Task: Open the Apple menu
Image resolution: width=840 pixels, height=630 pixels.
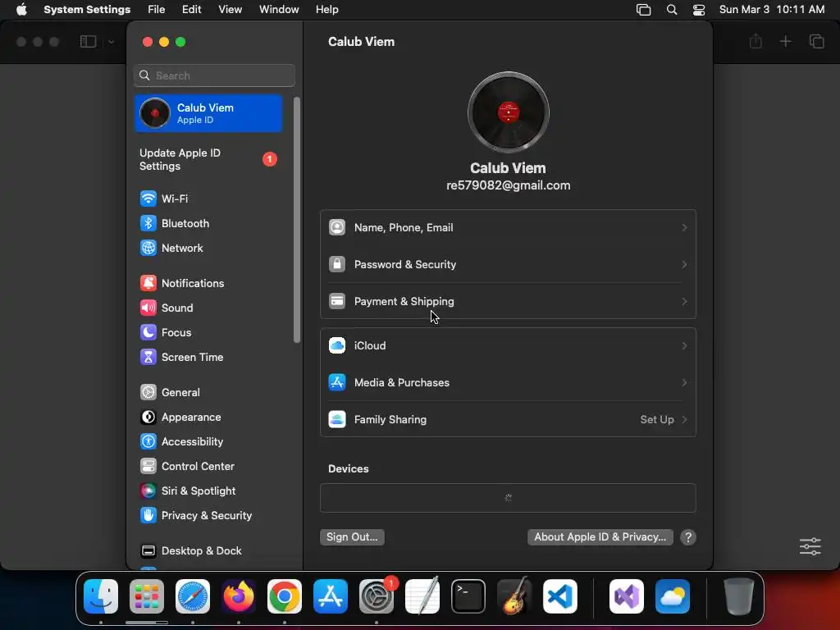Action: click(21, 10)
